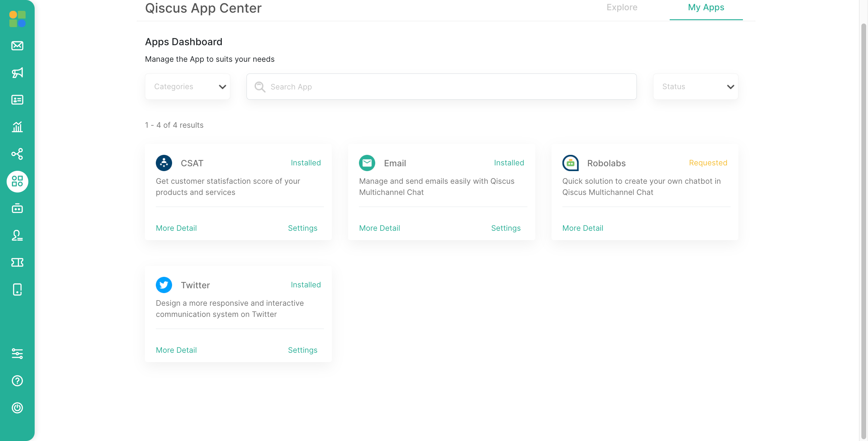Click the search magnifier icon
The width and height of the screenshot is (868, 441).
pyautogui.click(x=260, y=86)
